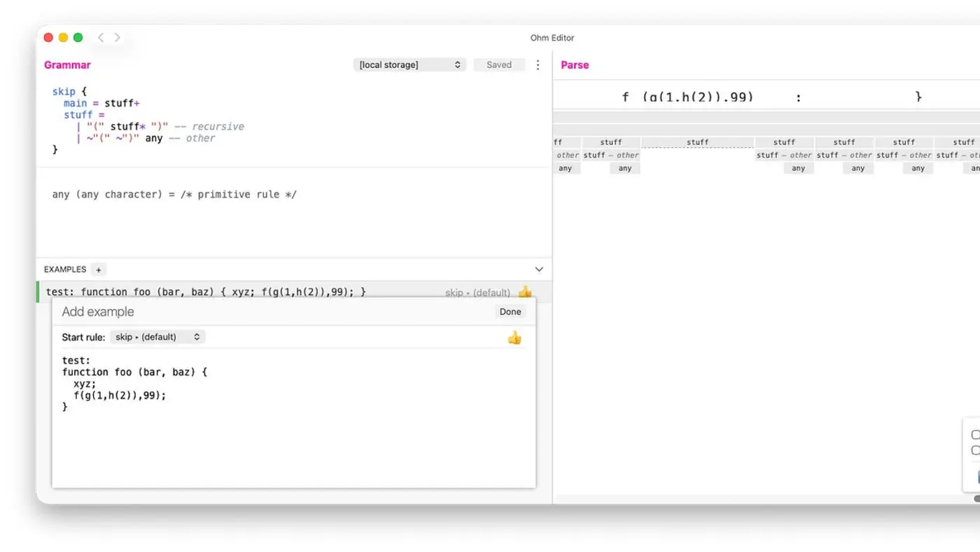The image size is (980, 552).
Task: Click the upper grey bar node spanning the parse tree
Action: [x=766, y=117]
